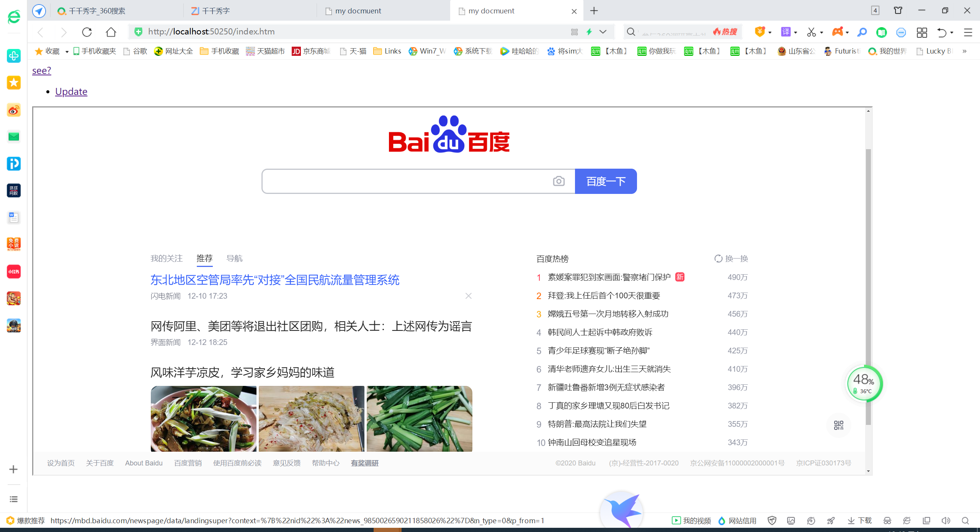Open the 天猫超市 bookmark
The height and width of the screenshot is (532, 980).
[x=265, y=51]
